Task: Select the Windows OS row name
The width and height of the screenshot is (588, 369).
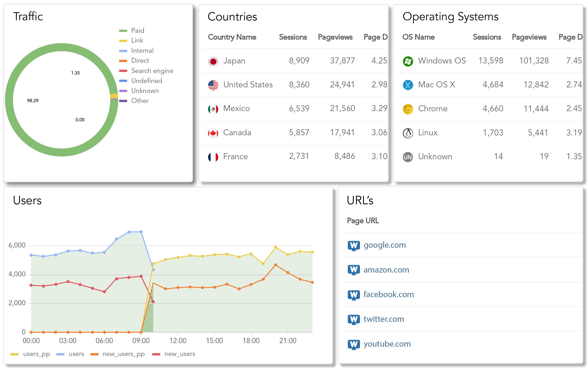Action: [442, 61]
